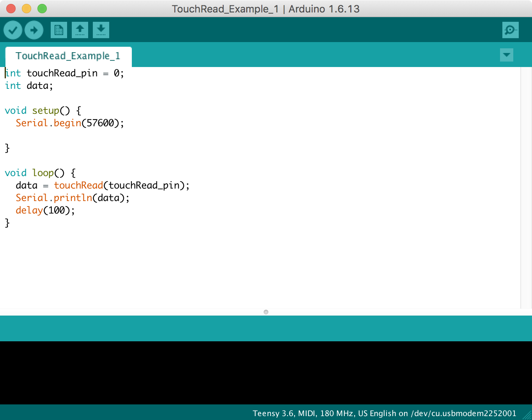Open an existing sketch via the toolbar icon
This screenshot has width=532, height=420.
coord(80,30)
